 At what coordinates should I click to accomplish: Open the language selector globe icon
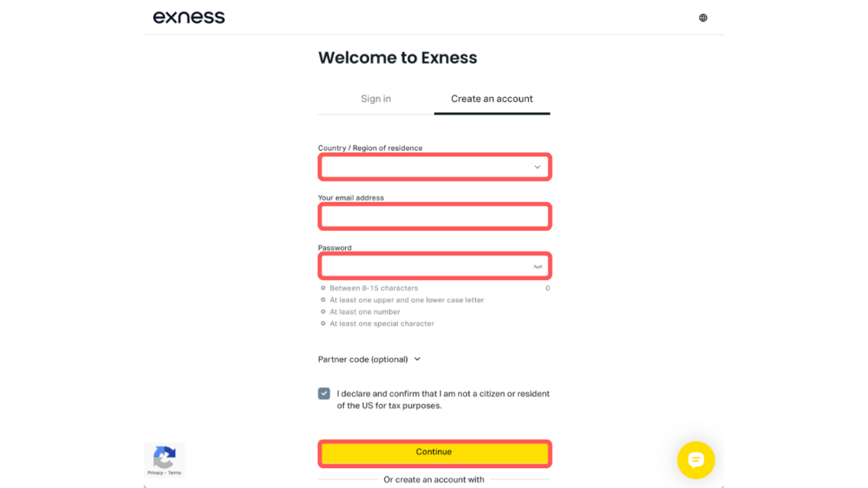pyautogui.click(x=702, y=17)
